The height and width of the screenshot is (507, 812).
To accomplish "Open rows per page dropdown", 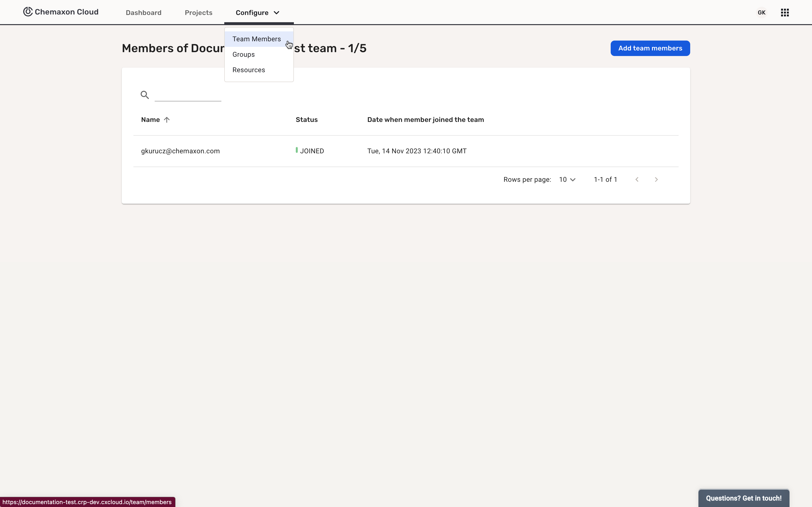I will pyautogui.click(x=567, y=180).
